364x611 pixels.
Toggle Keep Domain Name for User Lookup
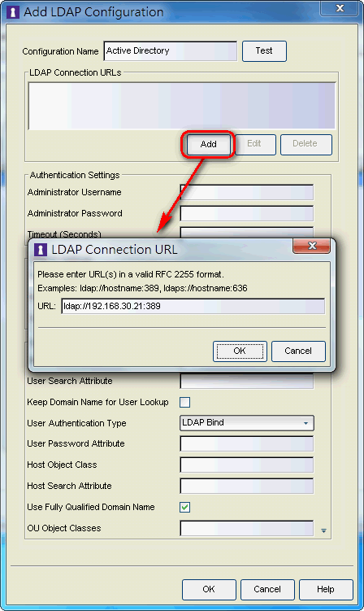pos(185,402)
